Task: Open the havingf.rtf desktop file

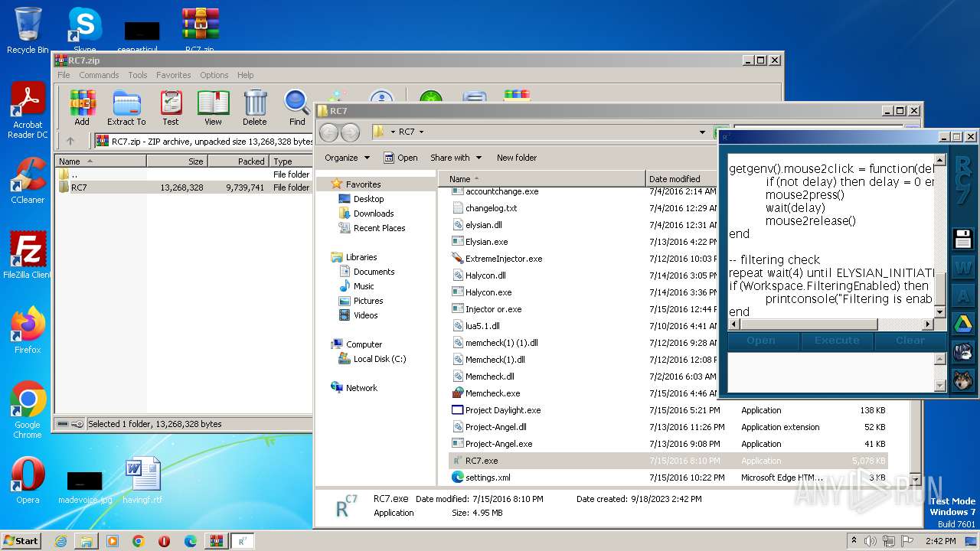Action: pos(142,481)
